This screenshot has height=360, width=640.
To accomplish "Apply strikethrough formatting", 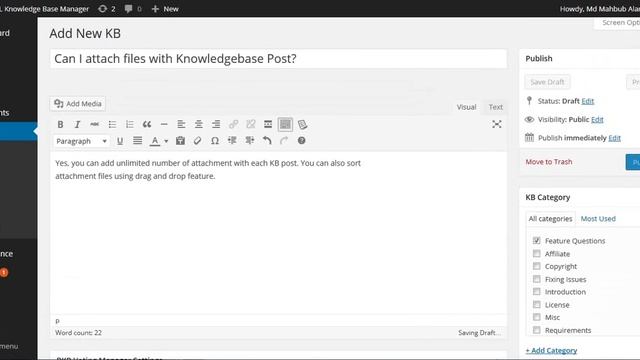I will tap(95, 124).
